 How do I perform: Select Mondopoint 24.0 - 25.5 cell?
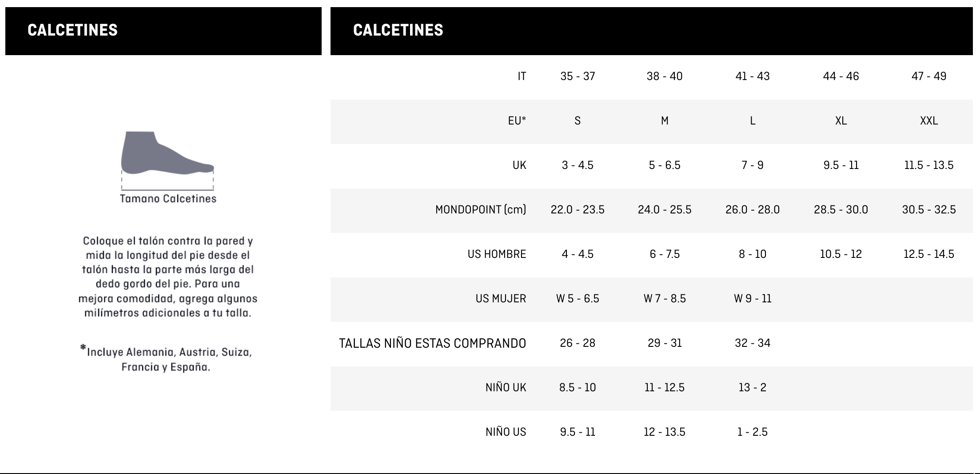coord(664,210)
